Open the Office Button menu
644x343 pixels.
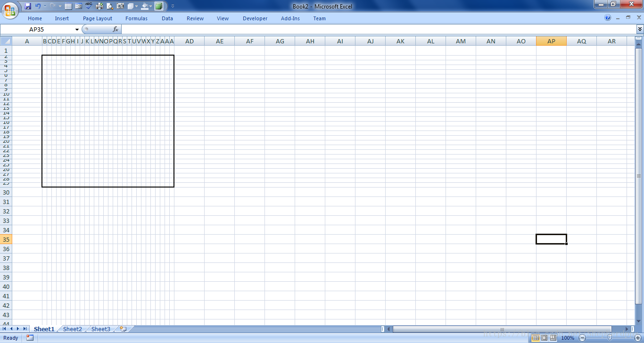pos(9,9)
